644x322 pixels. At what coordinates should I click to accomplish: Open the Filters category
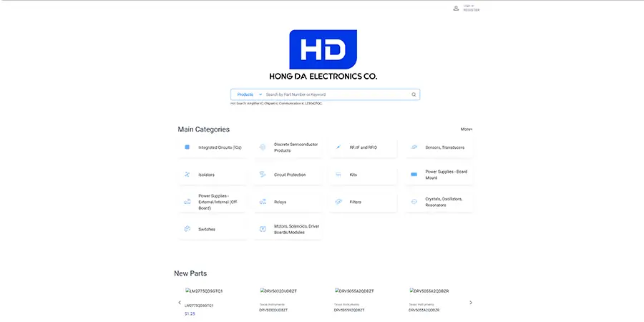coord(356,202)
